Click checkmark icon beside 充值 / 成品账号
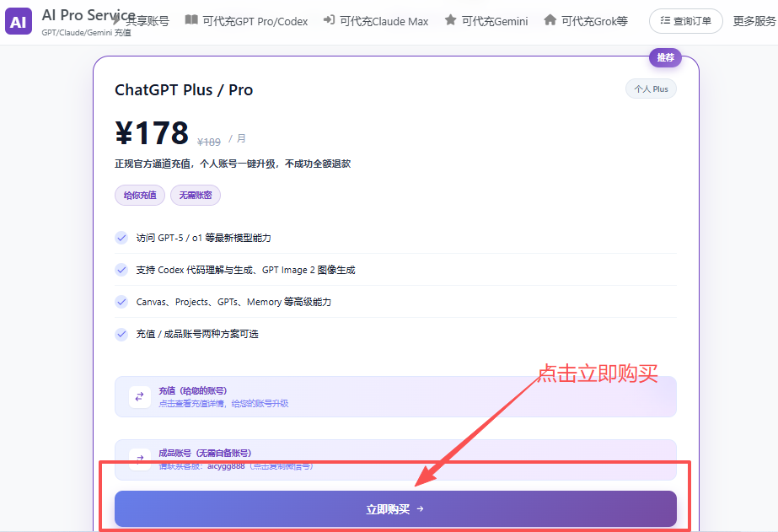 tap(121, 334)
